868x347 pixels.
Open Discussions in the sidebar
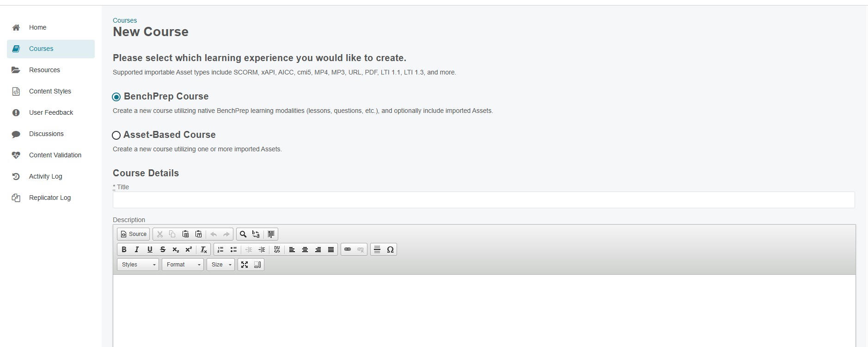(51, 134)
